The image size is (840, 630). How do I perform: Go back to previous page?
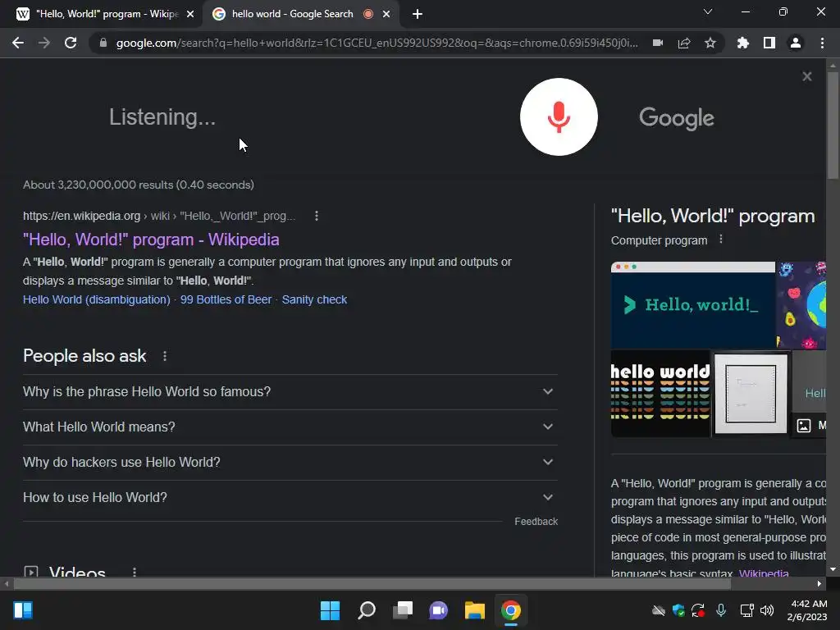(18, 43)
